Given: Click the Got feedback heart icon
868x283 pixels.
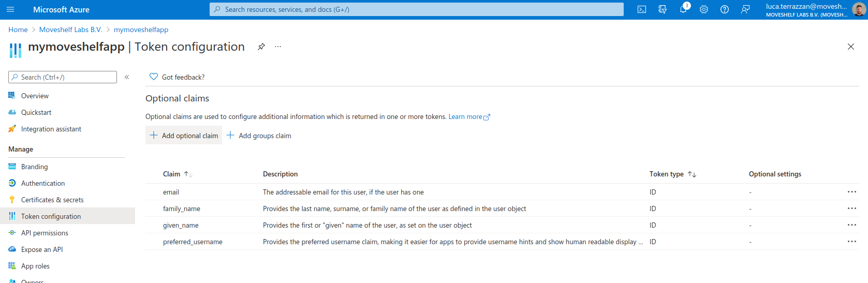Looking at the screenshot, I should (x=154, y=77).
